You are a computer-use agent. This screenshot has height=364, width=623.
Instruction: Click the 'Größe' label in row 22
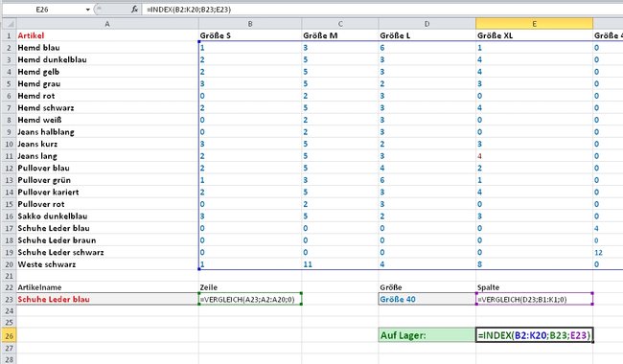(x=427, y=287)
